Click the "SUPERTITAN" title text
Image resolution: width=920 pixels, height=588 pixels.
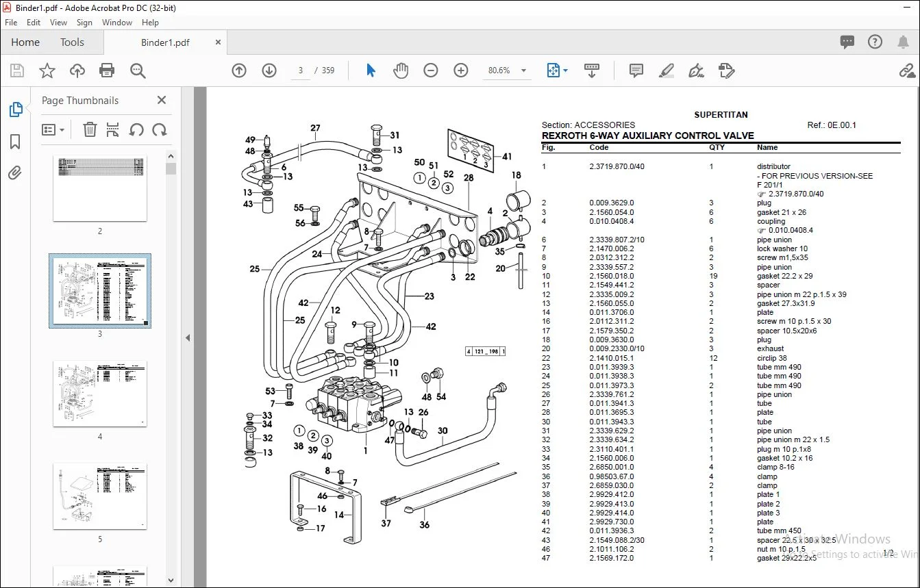point(721,115)
